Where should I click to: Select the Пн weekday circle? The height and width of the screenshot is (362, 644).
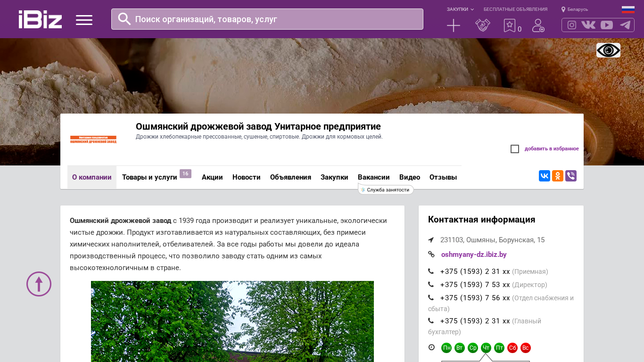pyautogui.click(x=446, y=348)
